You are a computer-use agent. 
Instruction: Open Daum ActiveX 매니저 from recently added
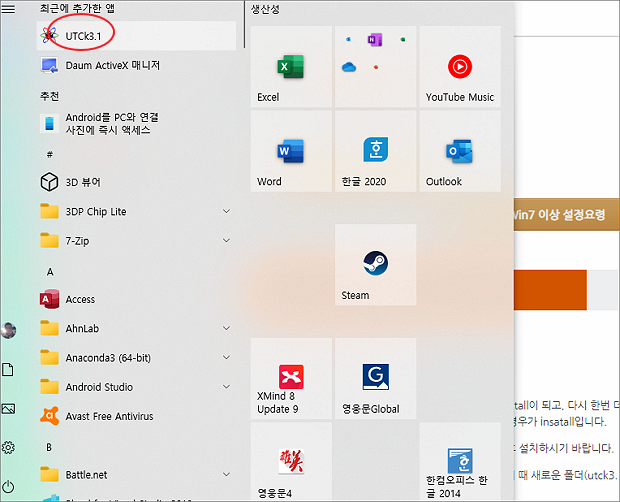tap(136, 65)
